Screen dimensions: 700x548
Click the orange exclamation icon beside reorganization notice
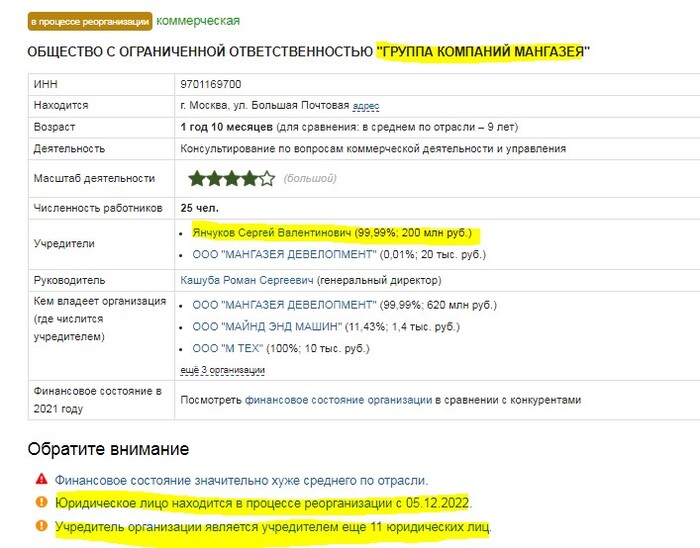tap(42, 502)
